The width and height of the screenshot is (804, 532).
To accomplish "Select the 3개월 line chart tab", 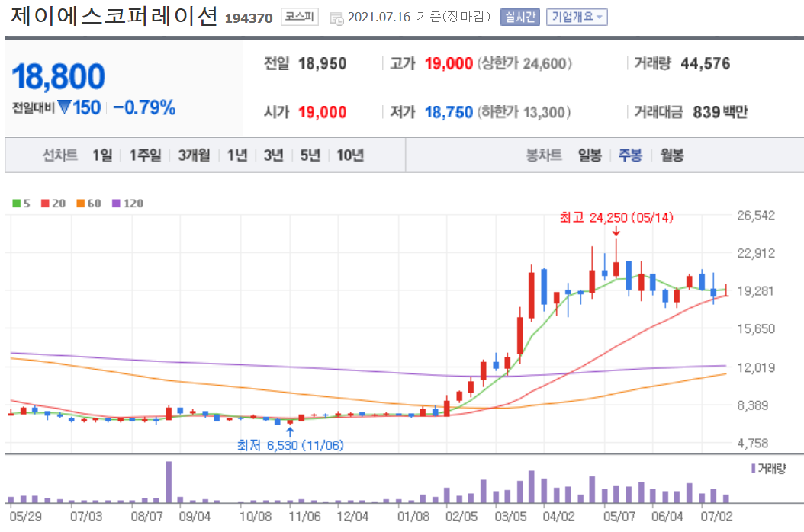I will pos(194,155).
